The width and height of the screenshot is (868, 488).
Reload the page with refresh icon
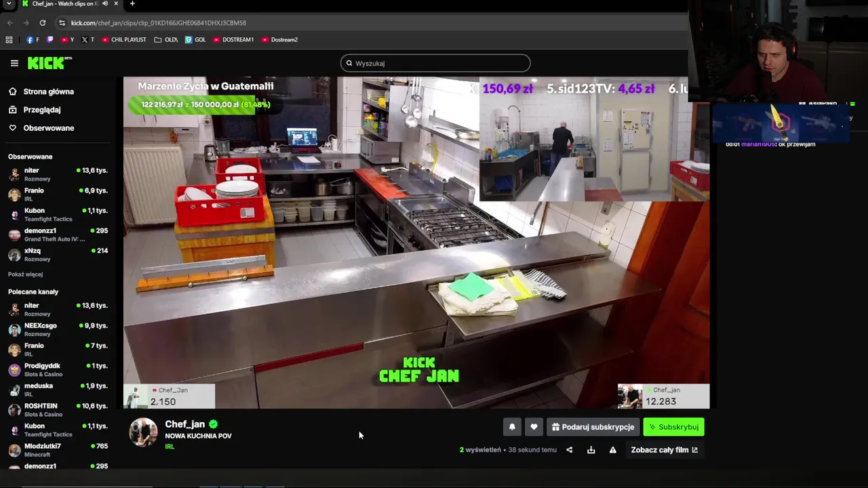[42, 23]
